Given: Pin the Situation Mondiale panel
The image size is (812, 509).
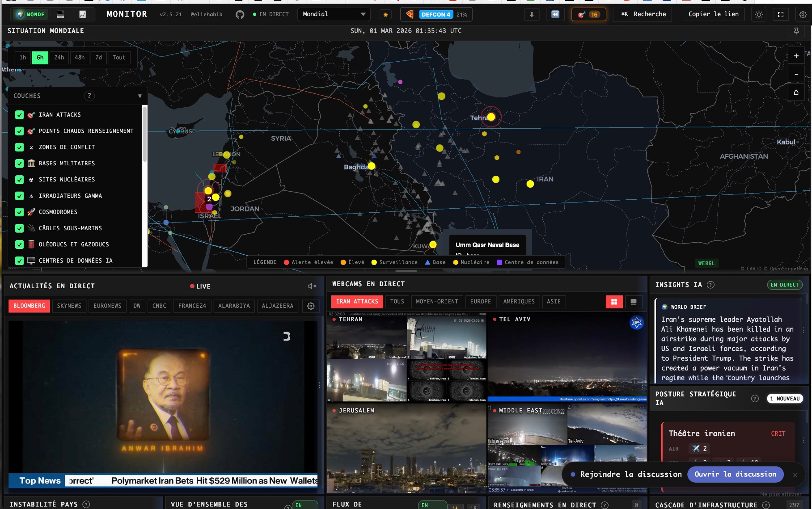Looking at the screenshot, I should (x=796, y=31).
